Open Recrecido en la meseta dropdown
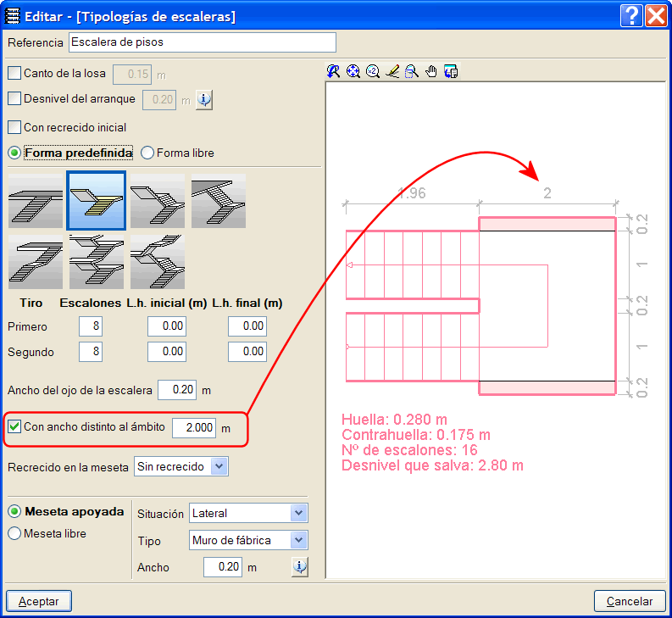672x618 pixels. (x=180, y=466)
